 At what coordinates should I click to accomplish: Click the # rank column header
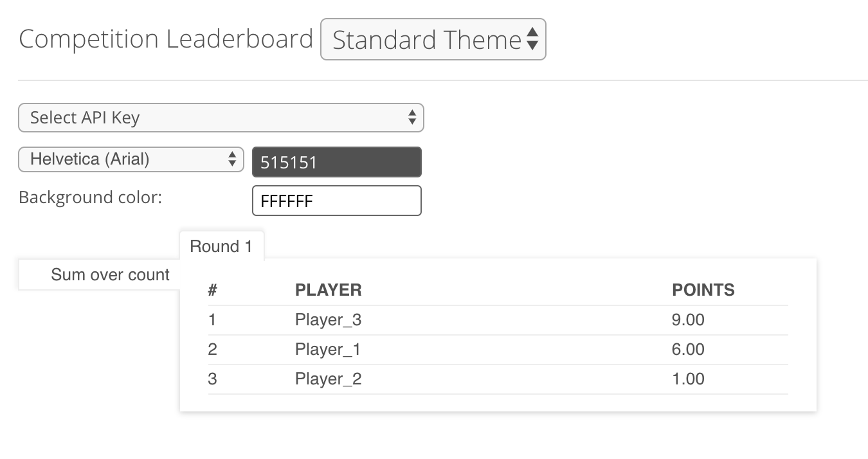(x=212, y=290)
